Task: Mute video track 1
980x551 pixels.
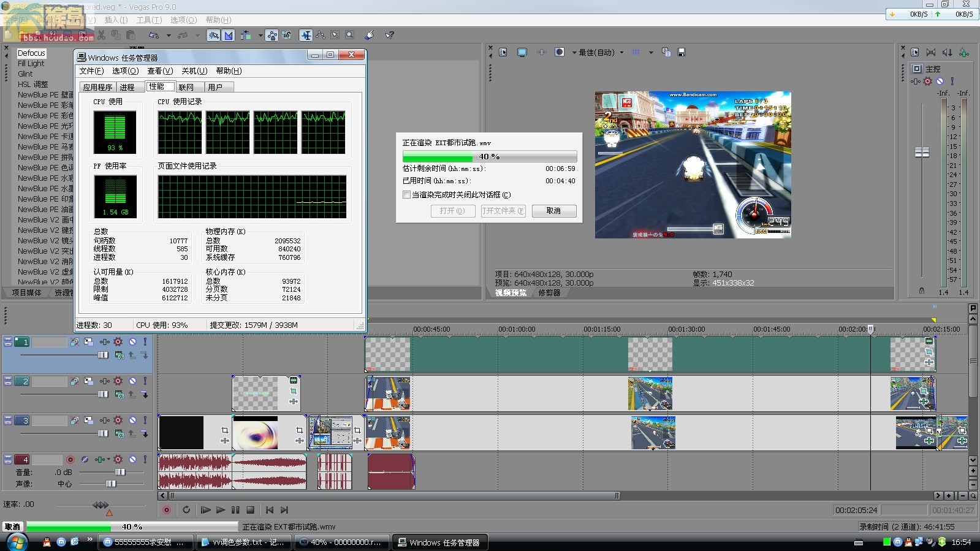Action: click(132, 342)
